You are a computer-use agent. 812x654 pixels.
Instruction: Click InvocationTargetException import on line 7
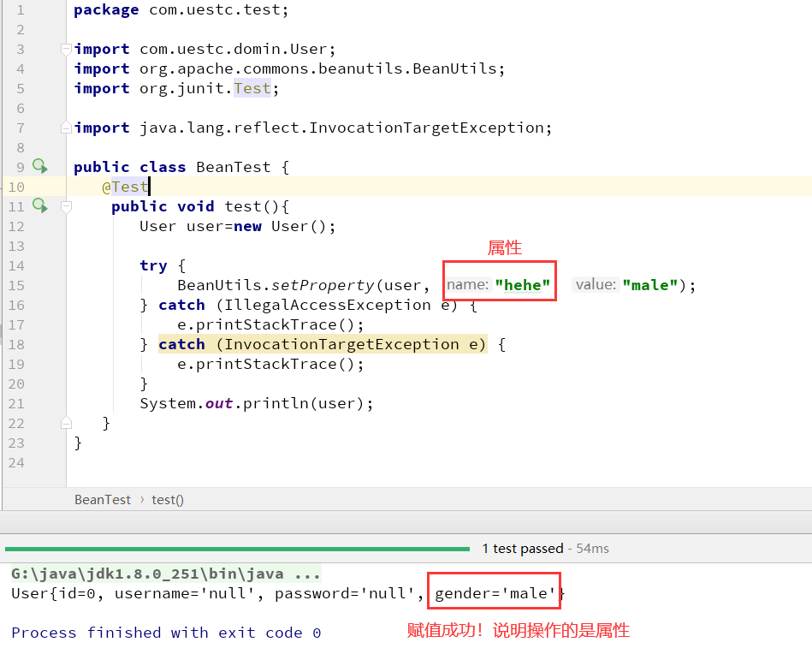(x=313, y=128)
